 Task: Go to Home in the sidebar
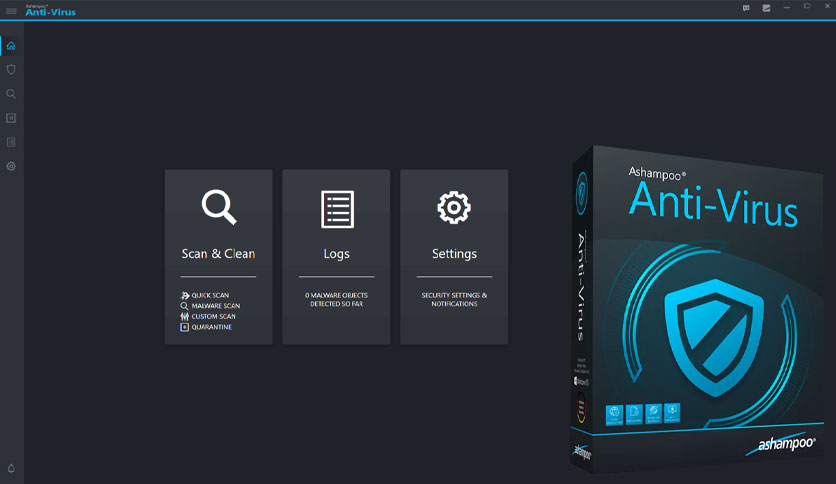coord(11,46)
